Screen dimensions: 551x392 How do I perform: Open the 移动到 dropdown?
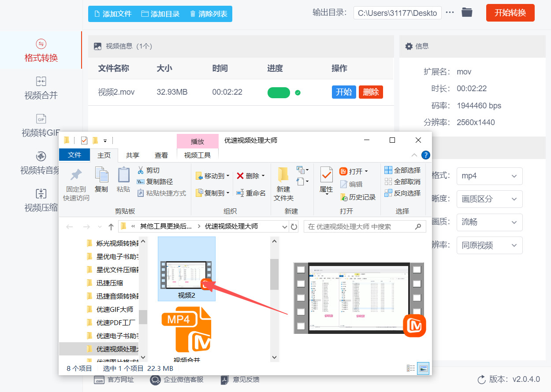(x=212, y=176)
